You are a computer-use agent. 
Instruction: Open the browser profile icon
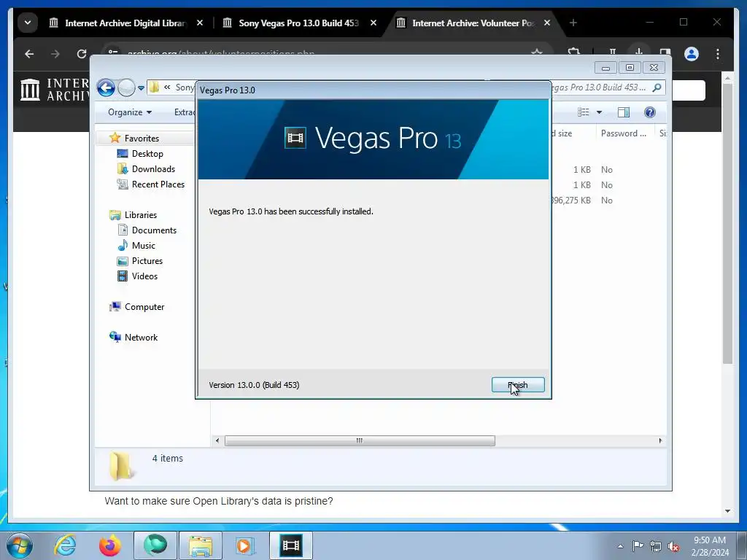tap(692, 54)
